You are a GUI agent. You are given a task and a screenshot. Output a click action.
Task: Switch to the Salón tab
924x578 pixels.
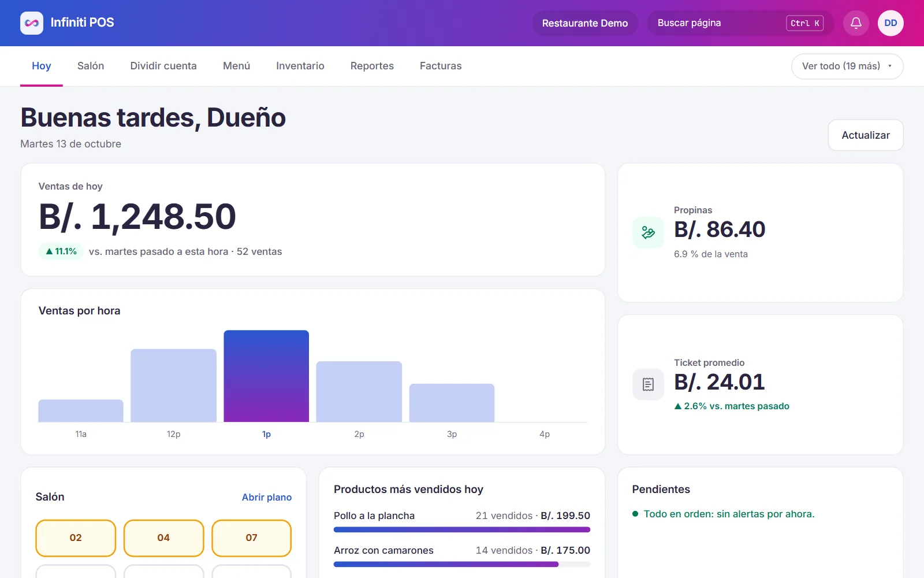coord(91,66)
